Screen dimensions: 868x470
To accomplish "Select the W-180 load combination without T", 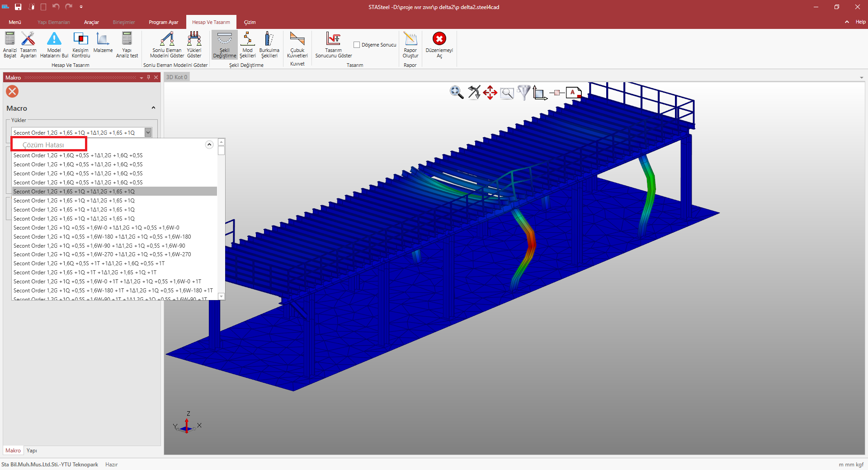I will click(102, 237).
